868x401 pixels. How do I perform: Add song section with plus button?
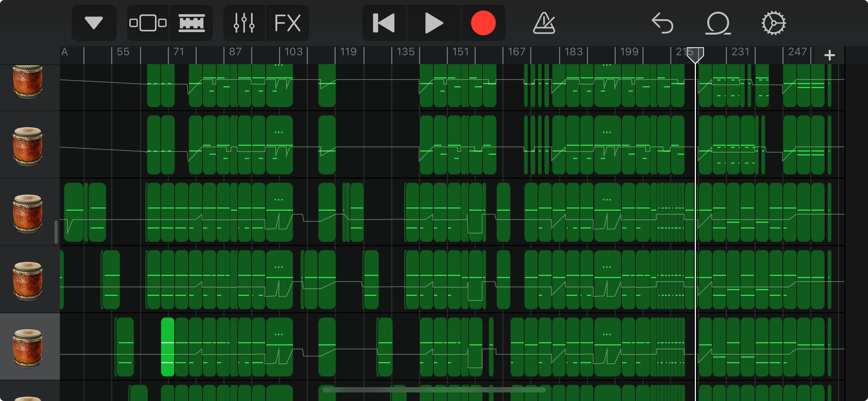coord(830,55)
